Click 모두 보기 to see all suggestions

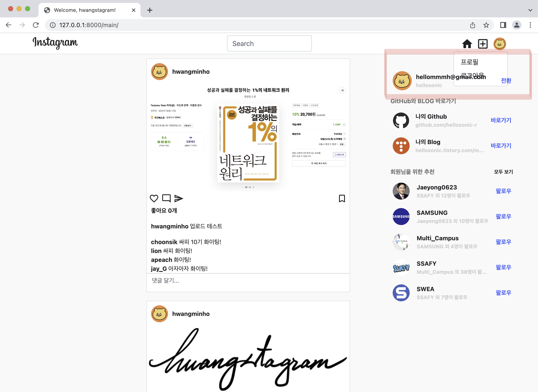tap(503, 172)
